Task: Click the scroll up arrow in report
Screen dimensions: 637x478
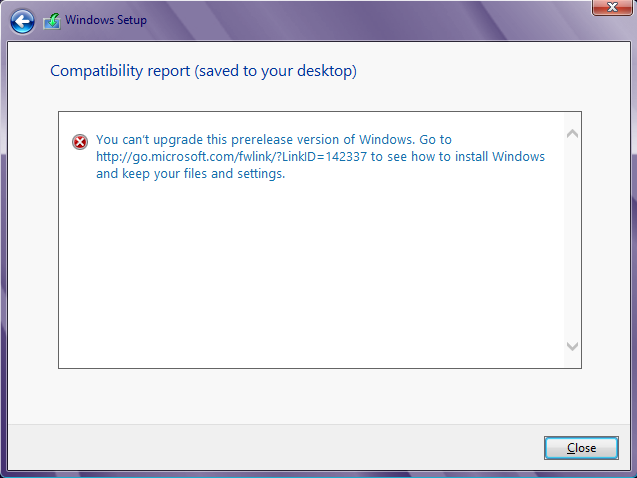Action: coord(572,133)
